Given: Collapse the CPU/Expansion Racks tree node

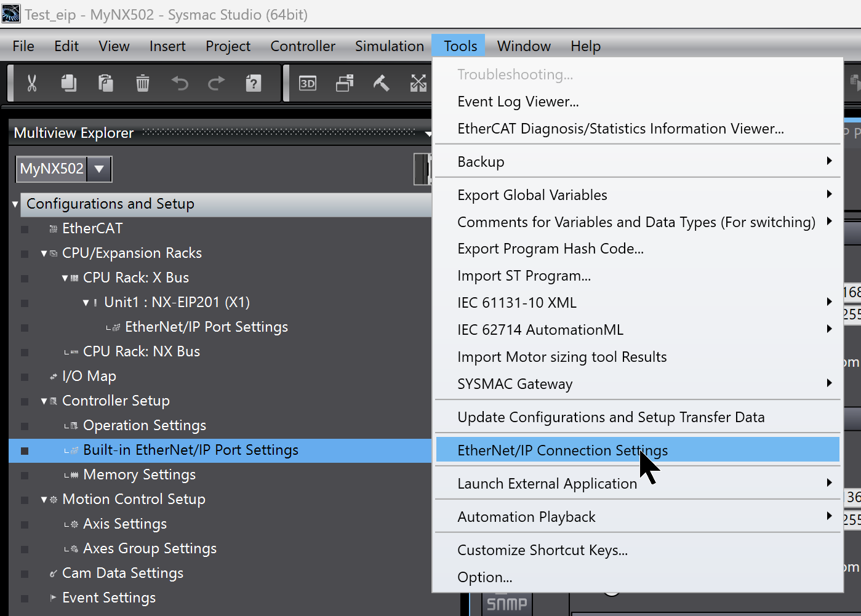Looking at the screenshot, I should click(x=44, y=254).
